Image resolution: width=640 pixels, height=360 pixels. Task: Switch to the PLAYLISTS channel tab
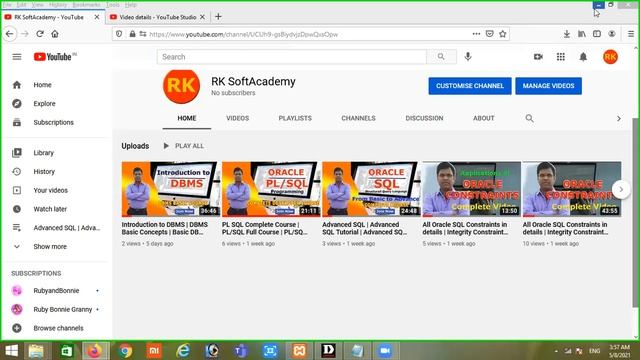coord(295,118)
